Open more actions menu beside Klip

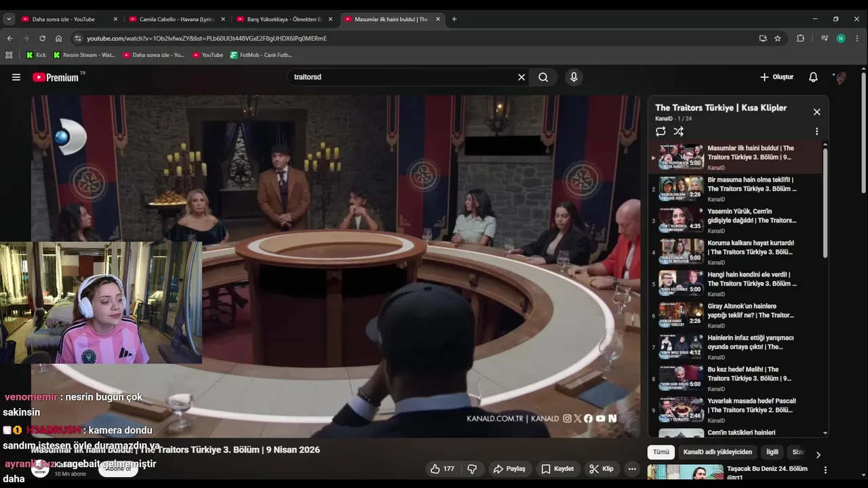pos(632,468)
